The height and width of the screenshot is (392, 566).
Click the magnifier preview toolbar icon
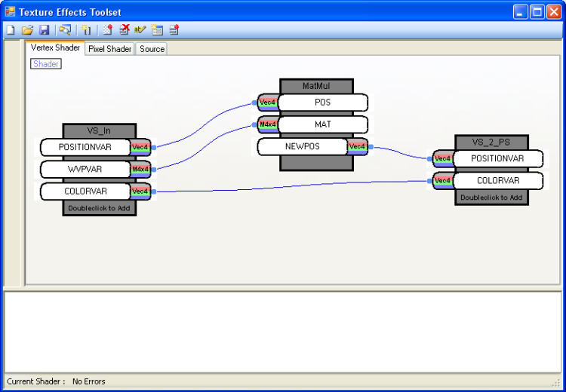65,30
